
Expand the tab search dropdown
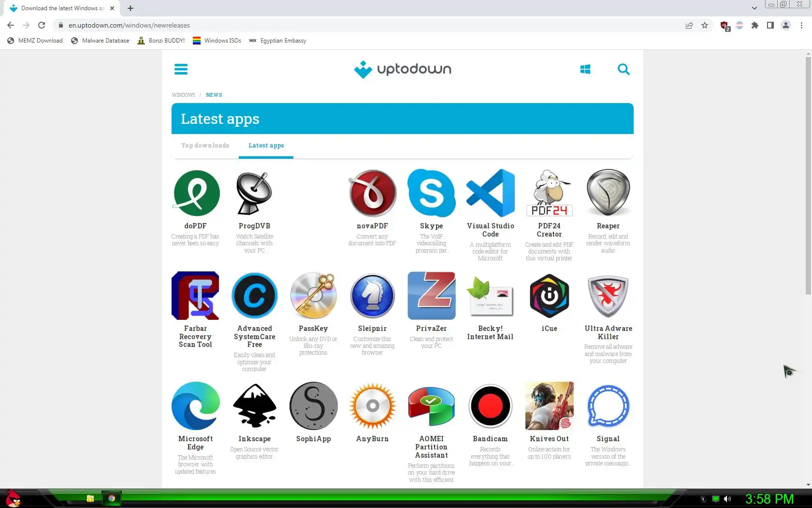(754, 8)
